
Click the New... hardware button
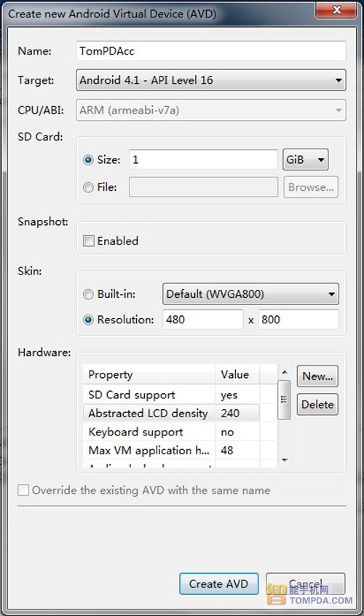click(317, 376)
